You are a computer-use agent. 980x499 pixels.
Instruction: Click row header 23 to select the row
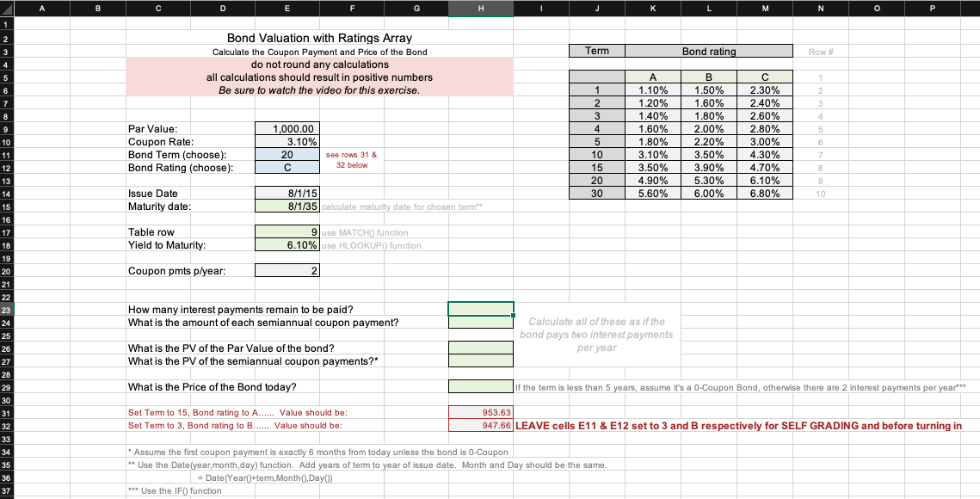5,309
